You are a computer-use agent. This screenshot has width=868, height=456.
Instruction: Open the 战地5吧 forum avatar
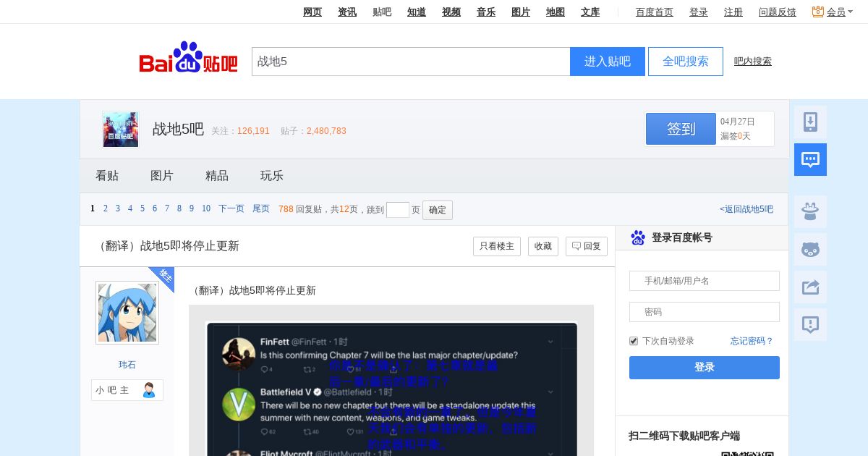click(x=121, y=130)
